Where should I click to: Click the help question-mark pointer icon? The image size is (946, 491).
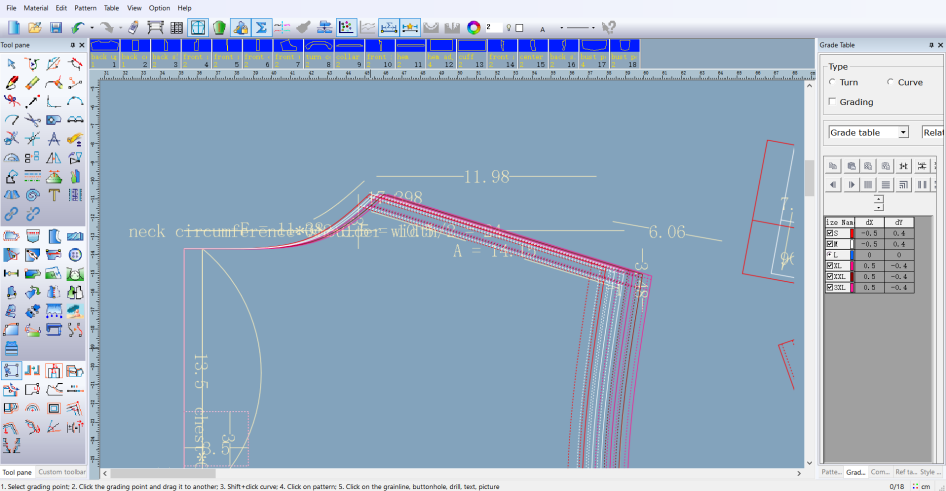(609, 27)
